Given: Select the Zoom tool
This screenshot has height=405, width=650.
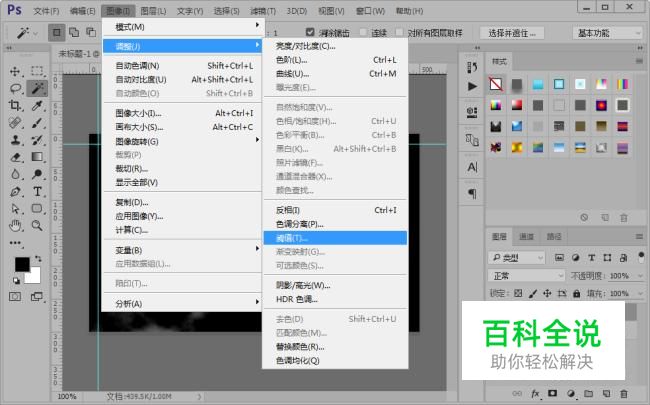Looking at the screenshot, I should tap(37, 226).
